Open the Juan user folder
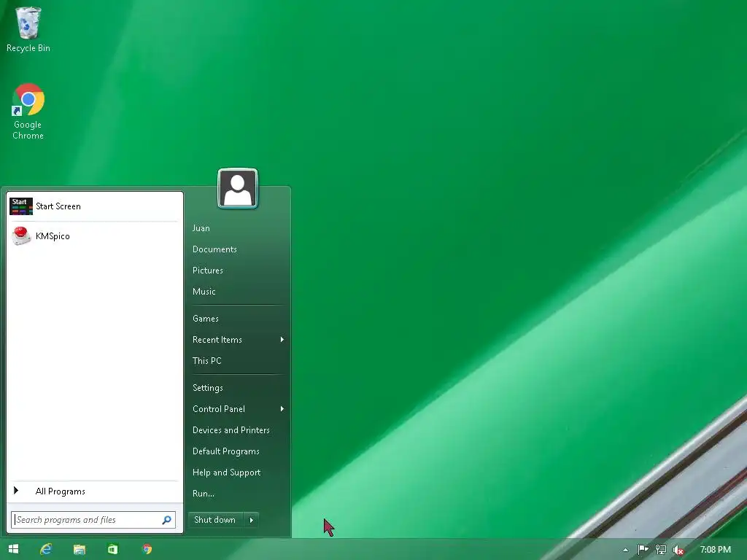Screen dimensions: 747x560 201,228
